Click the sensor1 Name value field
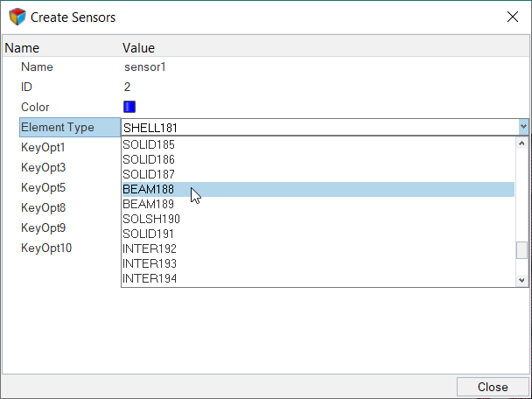The image size is (532, 399). [144, 66]
